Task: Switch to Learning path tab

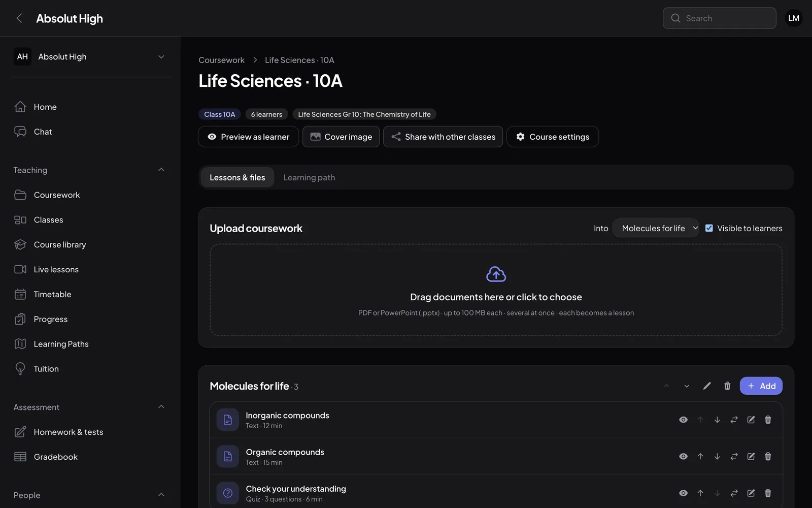Action: pos(309,177)
